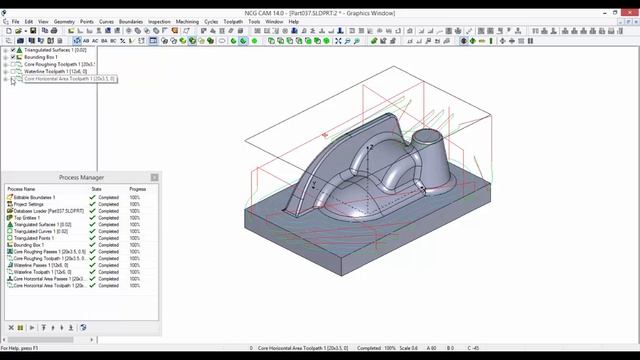Select Triangulated Surfaces 1 in tree
Screen dimensions: 640x360
(x=55, y=50)
